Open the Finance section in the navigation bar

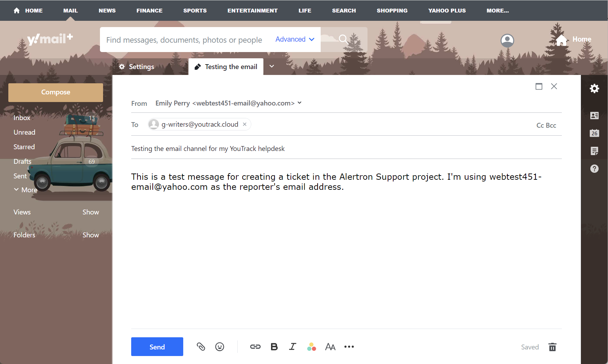point(149,10)
